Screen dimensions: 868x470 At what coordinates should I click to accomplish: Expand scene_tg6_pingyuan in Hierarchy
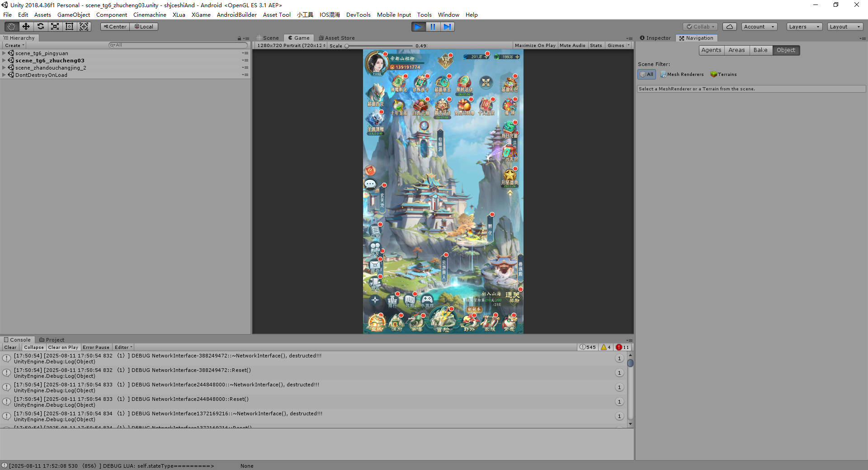point(4,53)
